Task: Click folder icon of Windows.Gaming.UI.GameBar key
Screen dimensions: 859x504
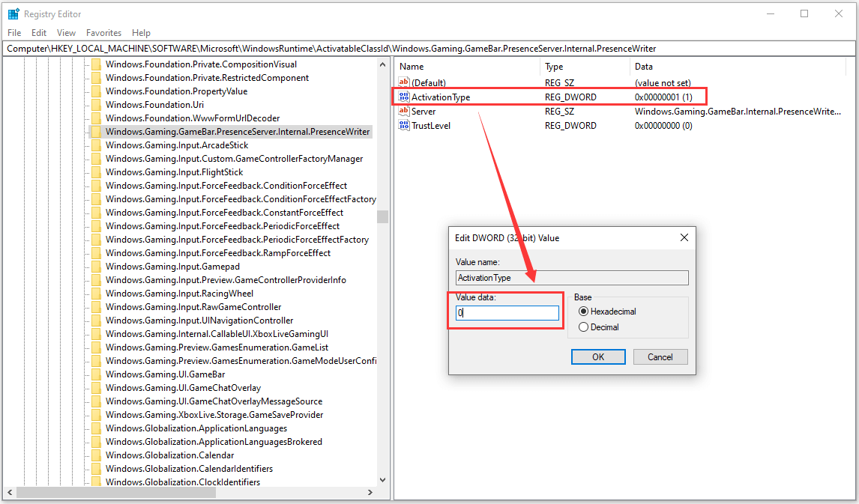Action: [x=96, y=374]
